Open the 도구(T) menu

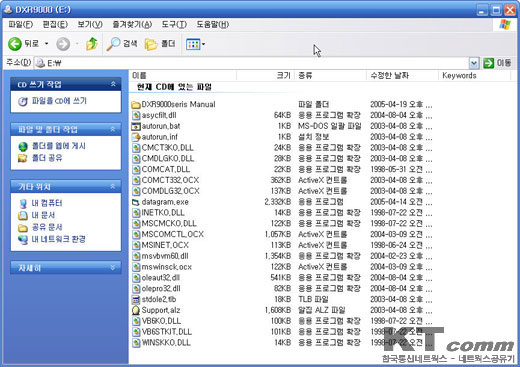point(174,24)
